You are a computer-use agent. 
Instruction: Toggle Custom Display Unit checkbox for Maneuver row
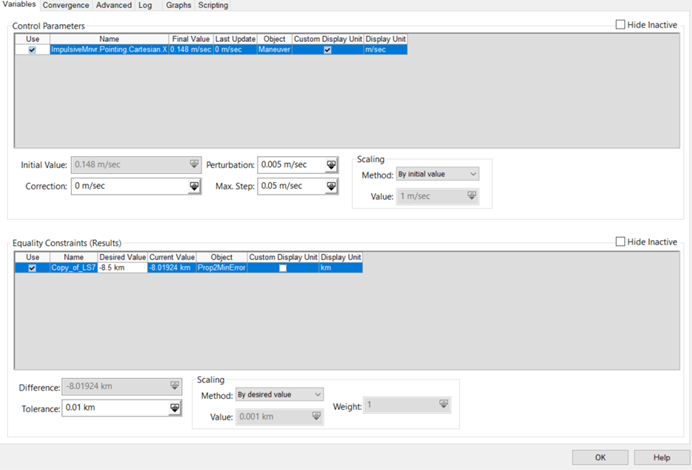(327, 49)
